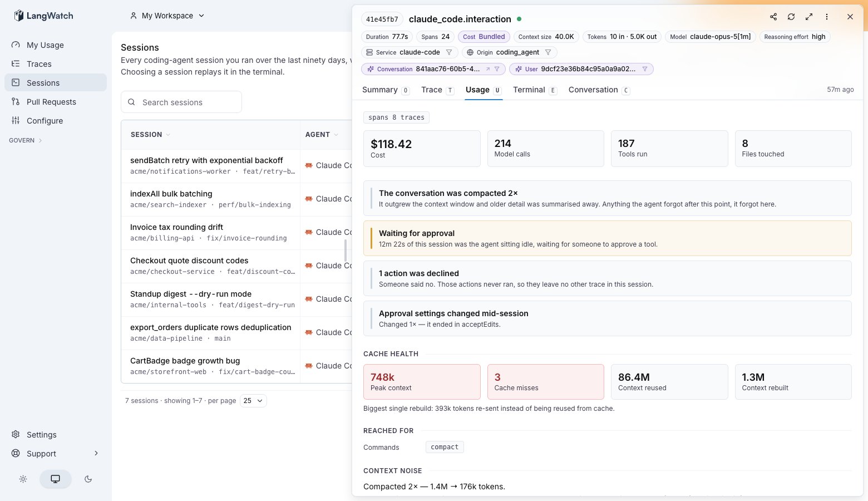Refresh the trace with the circular arrows icon
868x501 pixels.
coord(791,17)
